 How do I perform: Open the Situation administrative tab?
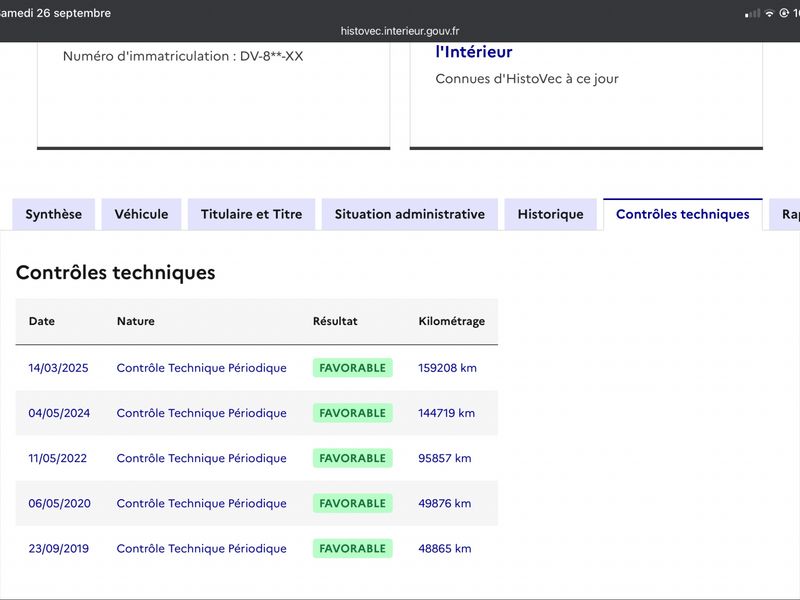point(410,214)
